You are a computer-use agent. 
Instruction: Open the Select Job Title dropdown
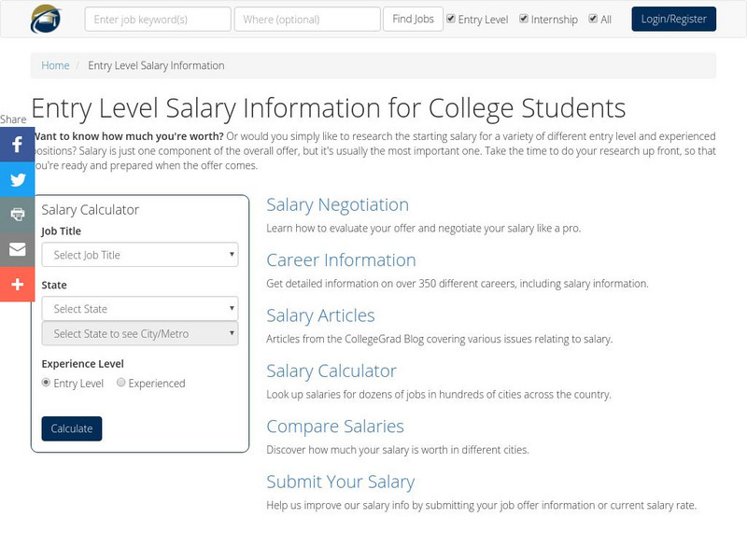click(140, 255)
